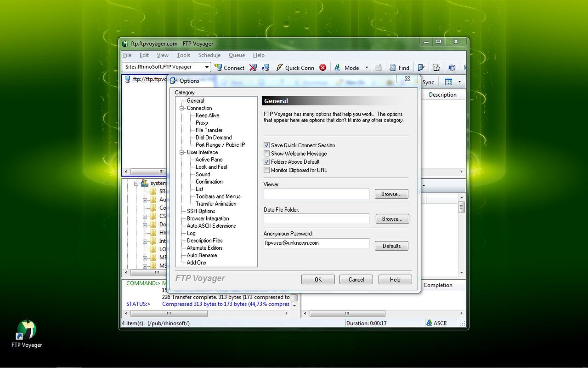Expand the Do folder in local tree
Image resolution: width=588 pixels, height=368 pixels.
tap(145, 225)
